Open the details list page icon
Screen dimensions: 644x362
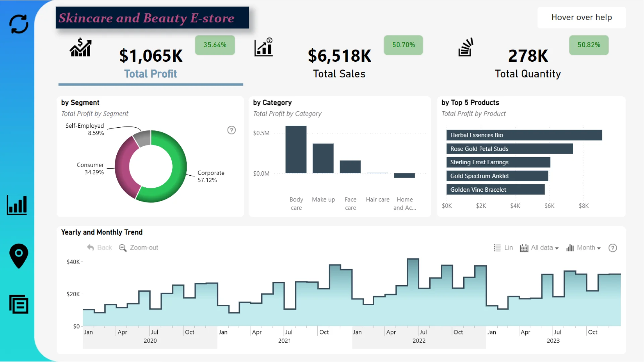19,304
